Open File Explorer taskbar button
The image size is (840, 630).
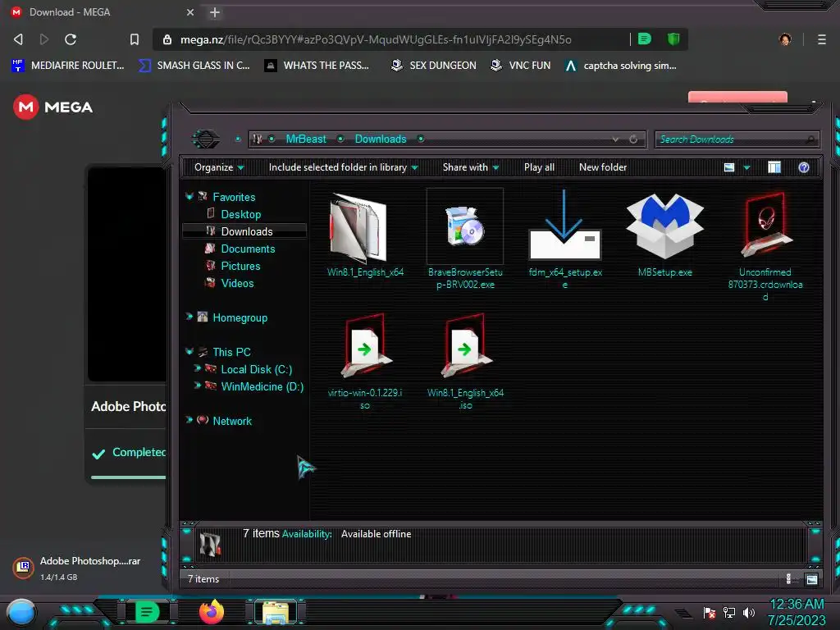point(276,612)
